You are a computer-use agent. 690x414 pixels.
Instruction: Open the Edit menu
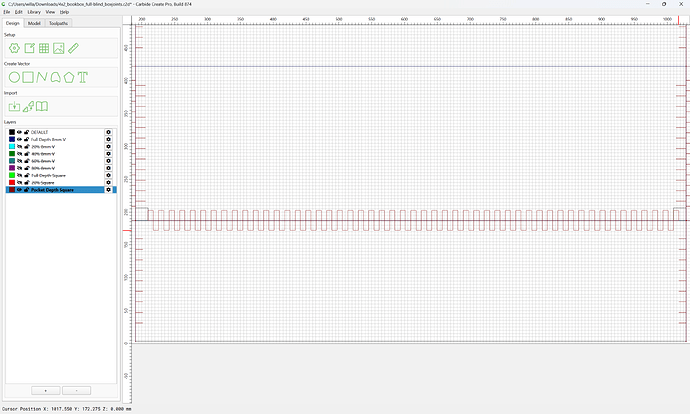click(x=18, y=12)
